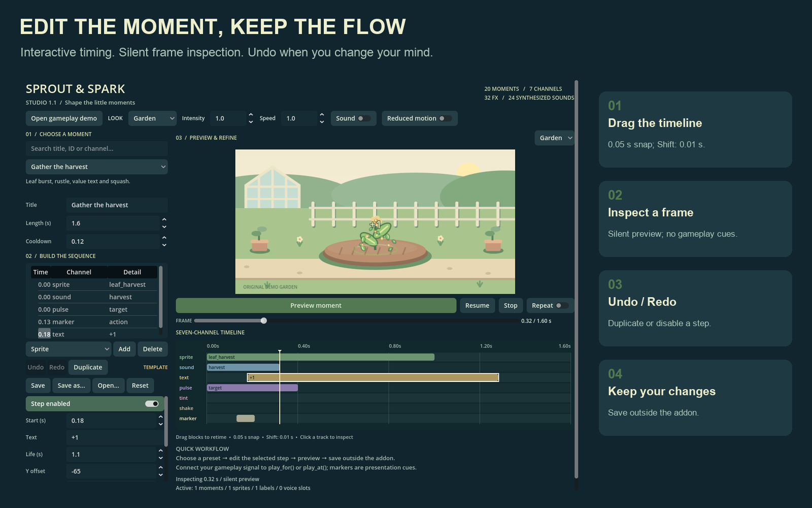The image size is (812, 508).
Task: Undo the last change
Action: tap(36, 367)
